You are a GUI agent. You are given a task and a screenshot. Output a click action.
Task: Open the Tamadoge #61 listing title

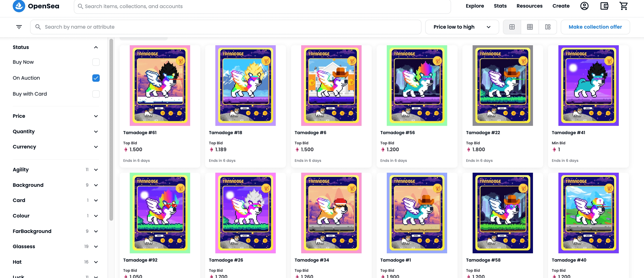[x=140, y=133]
